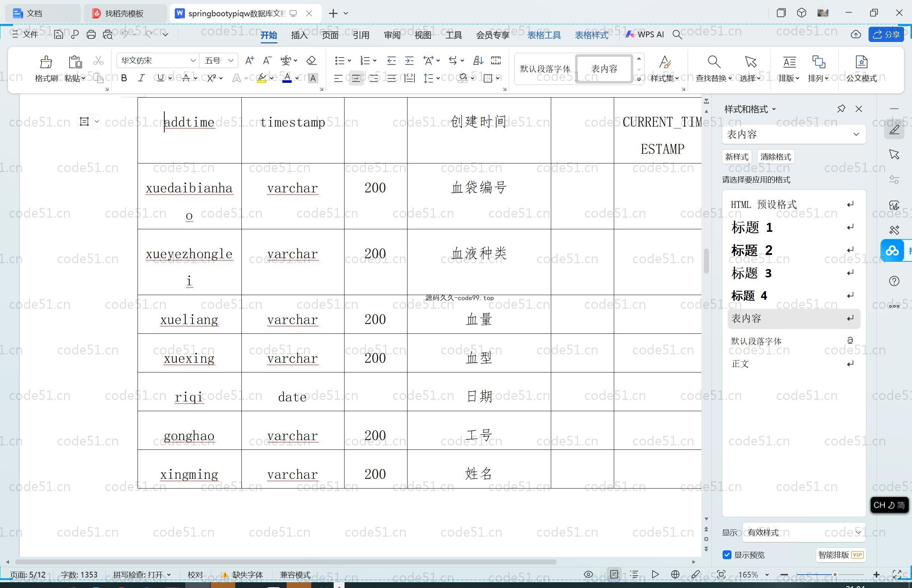Click the Print Preview icon
912x588 pixels.
108,35
